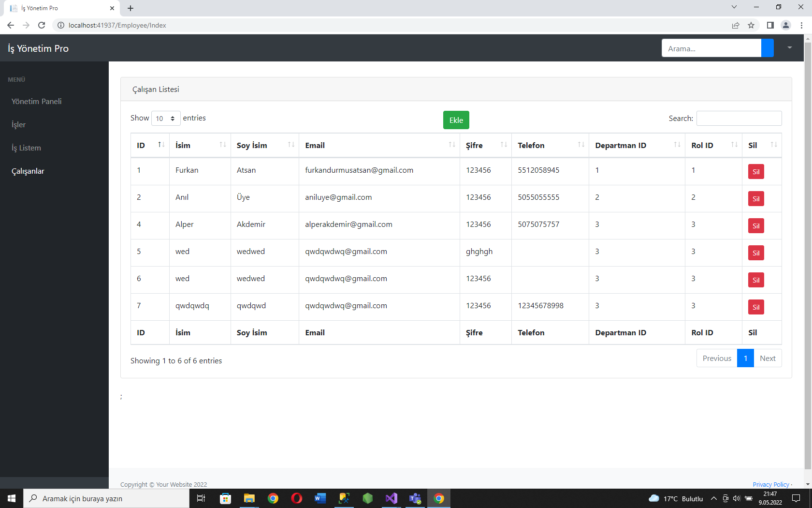
Task: Open File Explorer from the taskbar
Action: pyautogui.click(x=249, y=498)
